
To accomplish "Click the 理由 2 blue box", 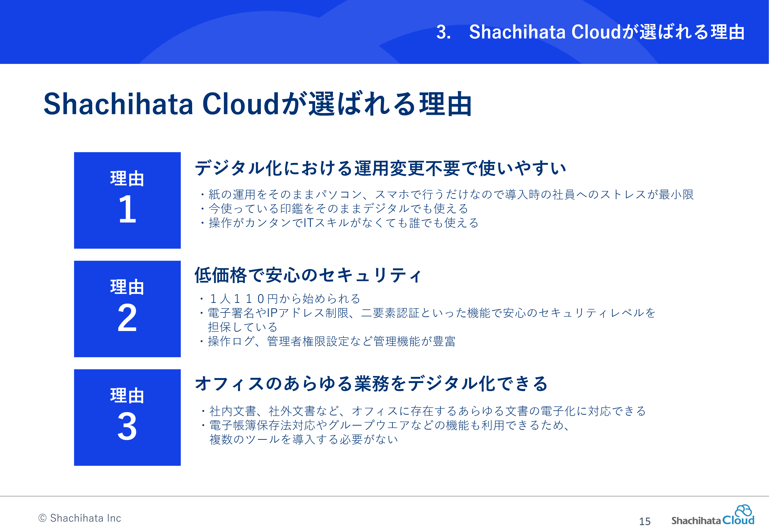I will point(127,309).
